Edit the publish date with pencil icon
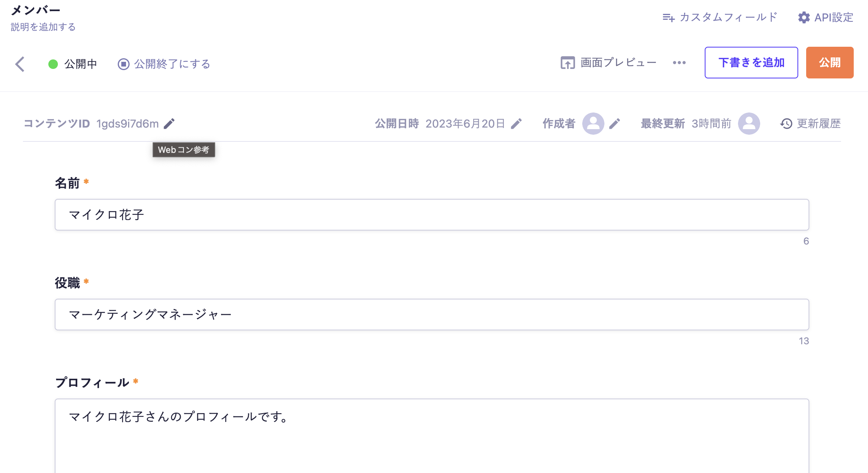The image size is (868, 473). tap(516, 124)
